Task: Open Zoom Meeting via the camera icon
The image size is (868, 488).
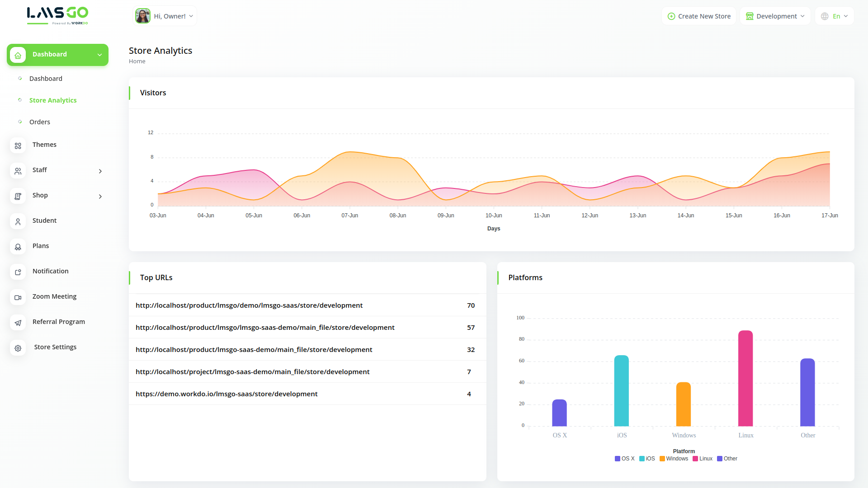Action: click(18, 297)
